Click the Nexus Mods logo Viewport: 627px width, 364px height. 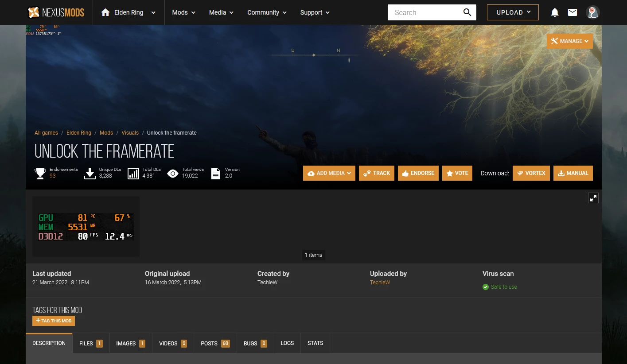click(x=56, y=12)
